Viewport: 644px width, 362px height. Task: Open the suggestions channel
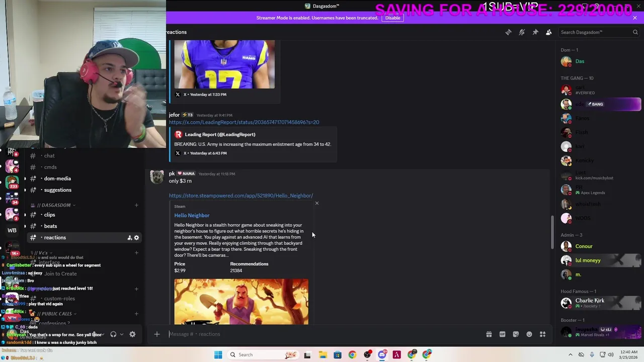[58, 190]
